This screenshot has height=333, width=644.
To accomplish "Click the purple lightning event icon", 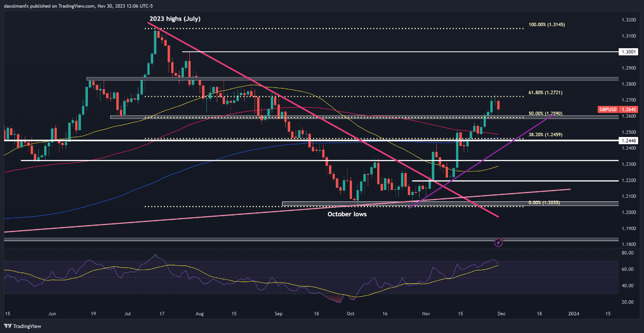I will click(x=498, y=242).
